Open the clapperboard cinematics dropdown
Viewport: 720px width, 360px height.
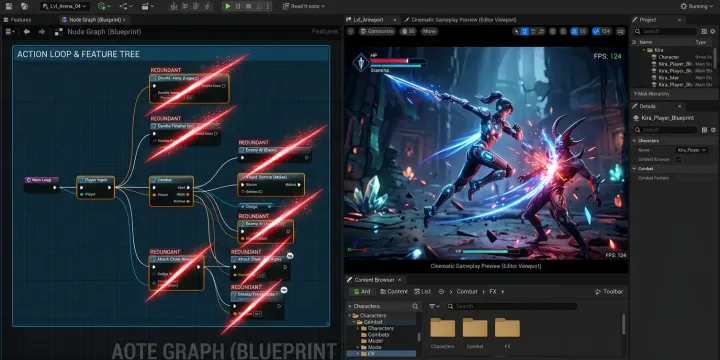[148, 6]
